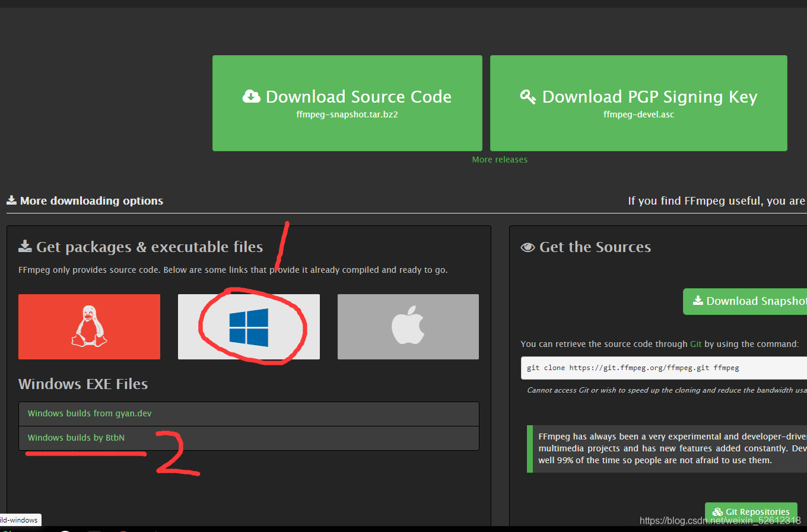This screenshot has height=532, width=807.
Task: Click the More downloading options heading
Action: click(x=85, y=201)
